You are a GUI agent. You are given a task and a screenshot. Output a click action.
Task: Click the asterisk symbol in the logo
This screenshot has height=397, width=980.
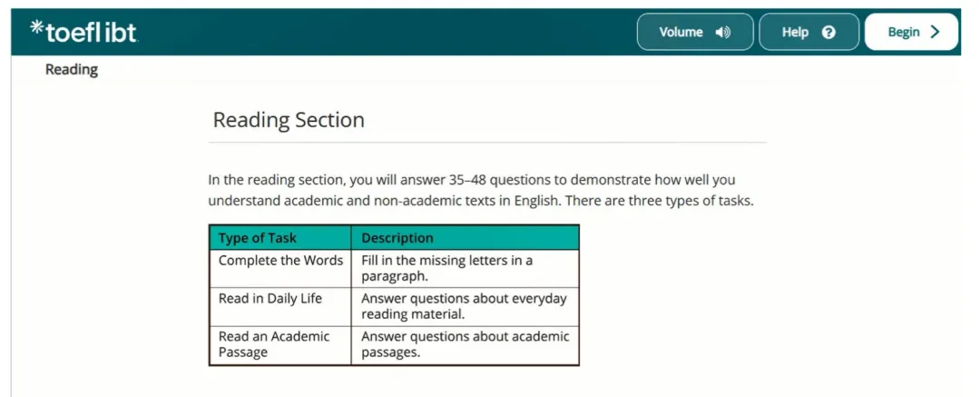tap(37, 27)
